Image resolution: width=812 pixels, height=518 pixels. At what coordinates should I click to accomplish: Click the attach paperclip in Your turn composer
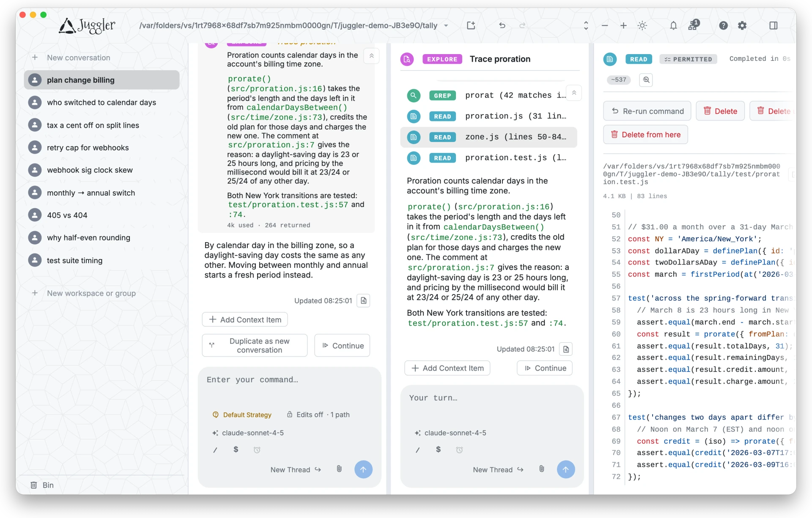(542, 469)
